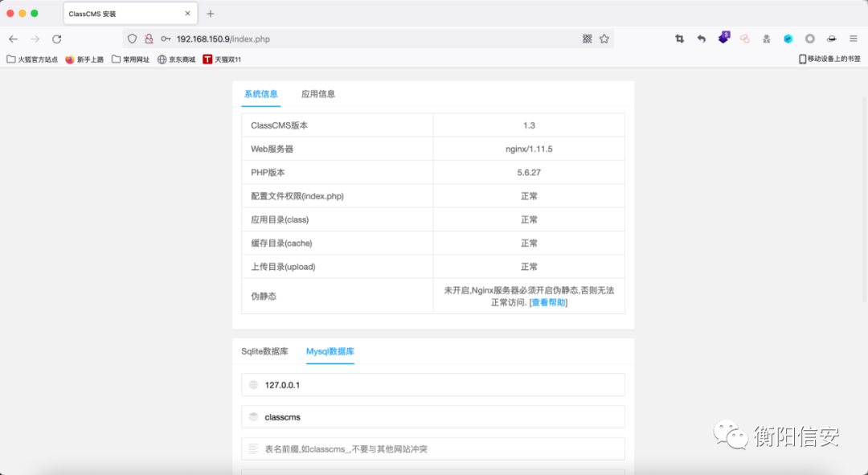The image size is (868, 475).
Task: Click the undo arrow toolbar icon
Action: click(x=702, y=39)
